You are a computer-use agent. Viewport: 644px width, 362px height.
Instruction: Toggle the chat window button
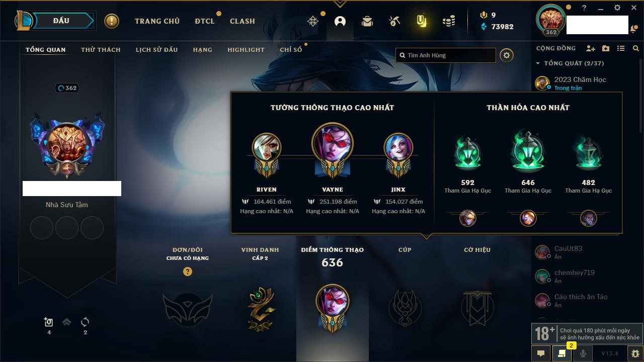(541, 353)
